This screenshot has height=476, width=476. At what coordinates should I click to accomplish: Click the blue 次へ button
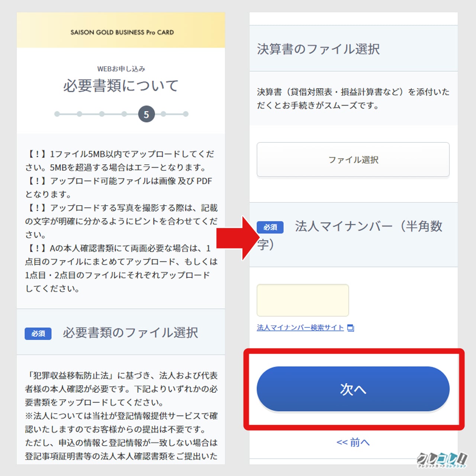(353, 389)
